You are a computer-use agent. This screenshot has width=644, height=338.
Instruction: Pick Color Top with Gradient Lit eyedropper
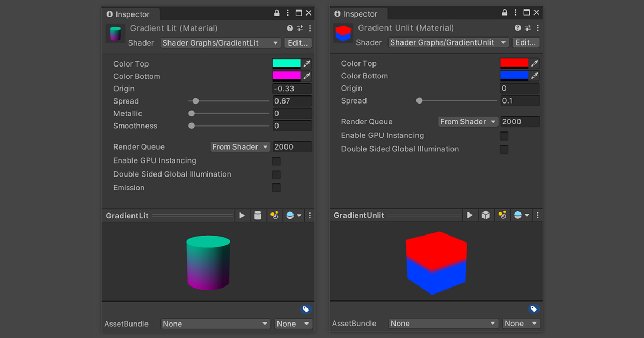tap(307, 64)
